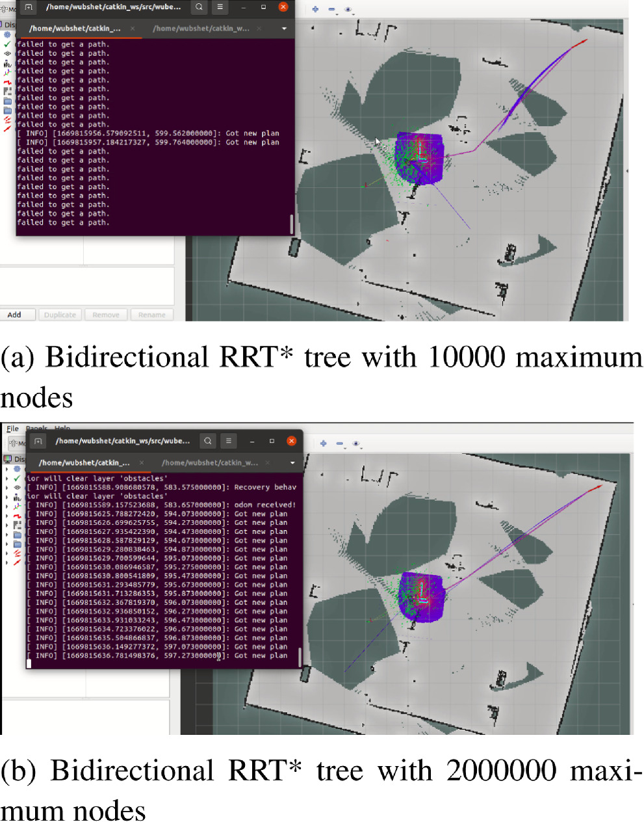The image size is (644, 822).
Task: Open the eye toolbar icon dropdown arrow
Action: point(353,14)
